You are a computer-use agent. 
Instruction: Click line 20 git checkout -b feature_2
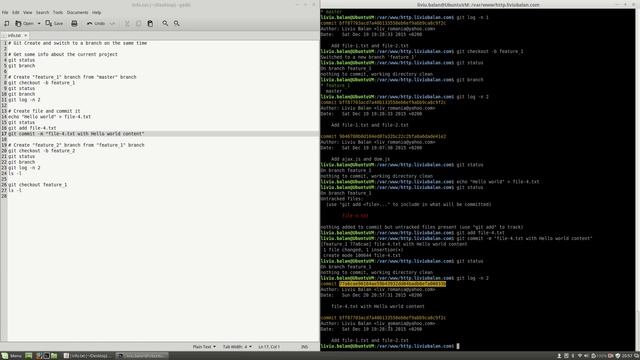(x=42, y=151)
